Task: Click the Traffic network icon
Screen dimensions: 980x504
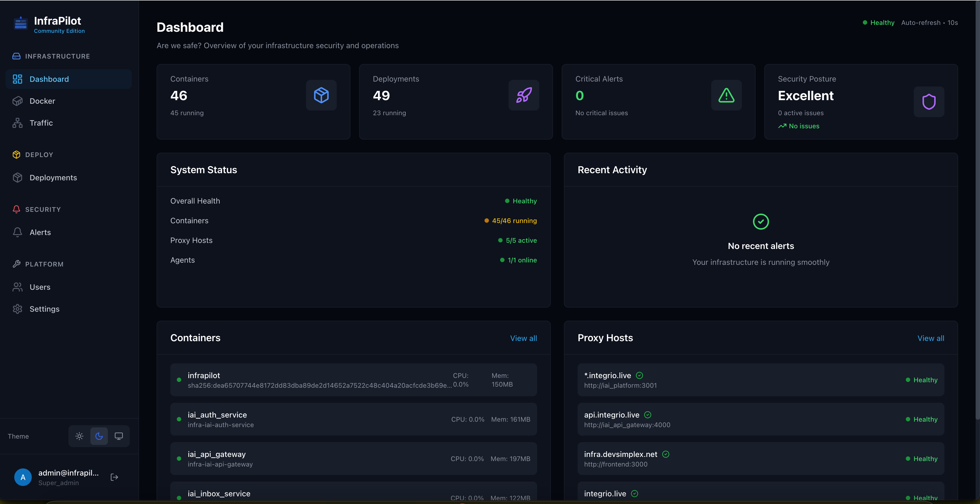Action: tap(18, 123)
